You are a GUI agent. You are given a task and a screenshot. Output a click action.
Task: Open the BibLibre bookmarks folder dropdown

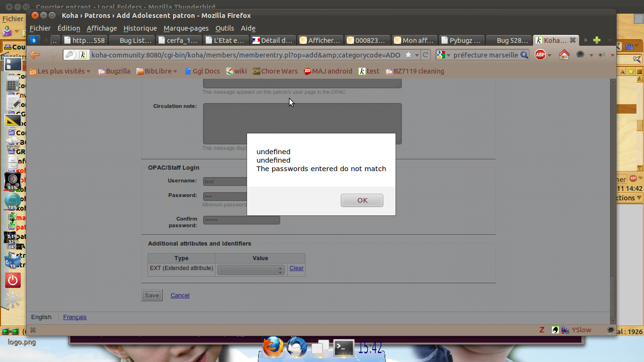click(x=157, y=71)
